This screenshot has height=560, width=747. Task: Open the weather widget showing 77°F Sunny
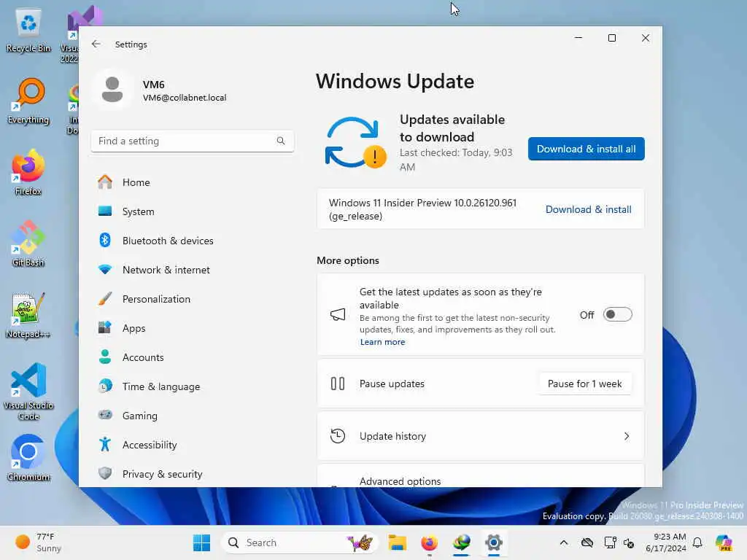(38, 542)
